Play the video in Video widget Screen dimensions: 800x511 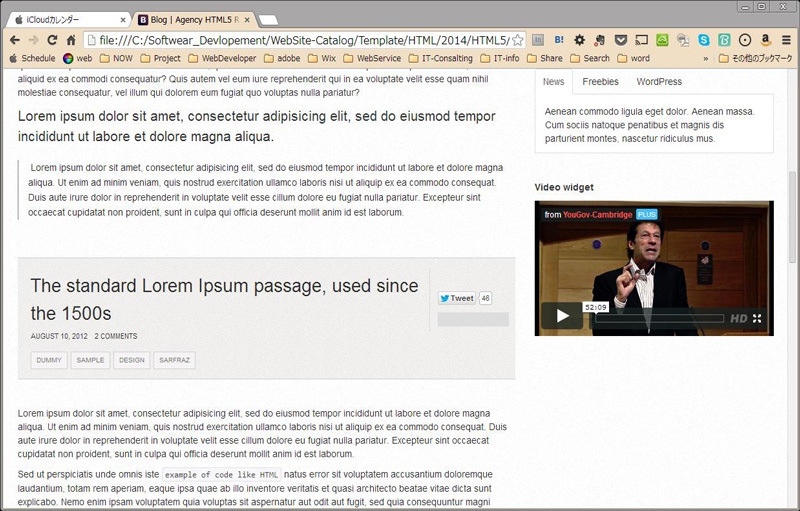(x=562, y=316)
